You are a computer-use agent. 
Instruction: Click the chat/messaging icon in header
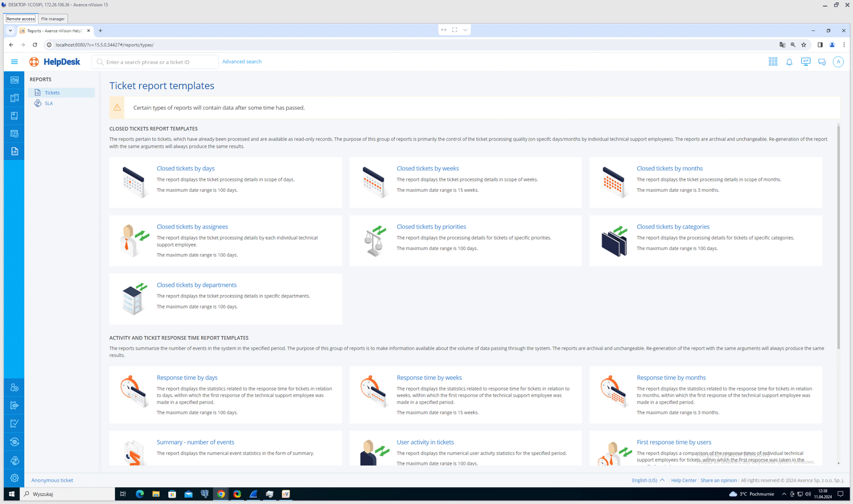tap(822, 62)
